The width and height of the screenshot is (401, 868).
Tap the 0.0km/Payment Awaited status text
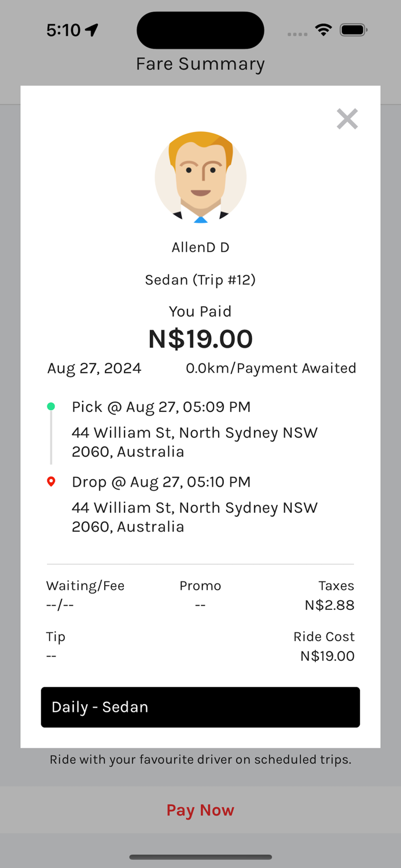pyautogui.click(x=271, y=368)
